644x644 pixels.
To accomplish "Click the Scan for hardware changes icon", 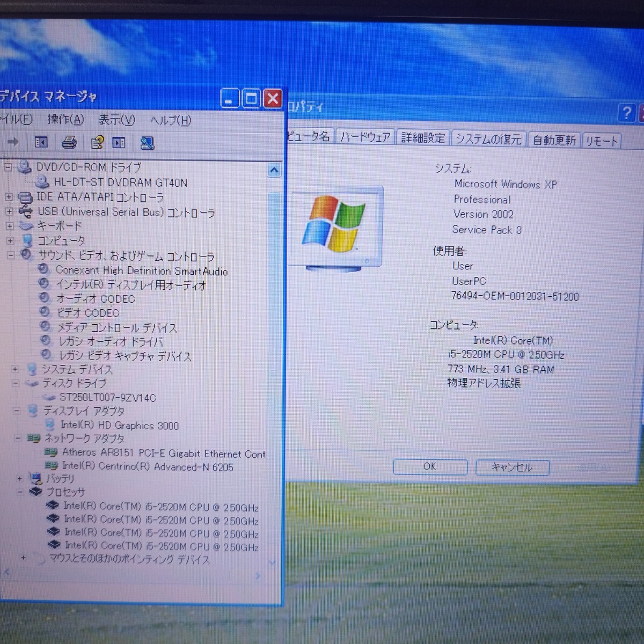I will coord(147,143).
